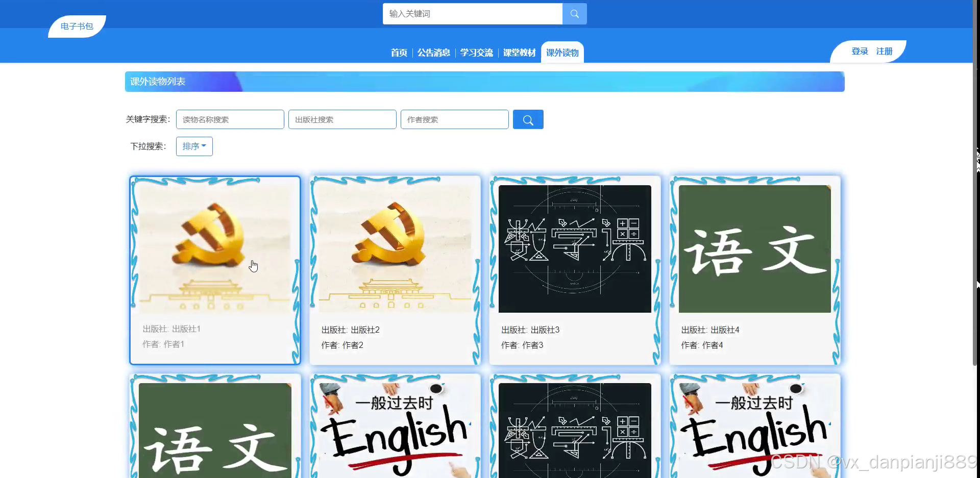Screen dimensions: 980x478
Task: Open second-row first English book cover
Action: tap(395, 431)
